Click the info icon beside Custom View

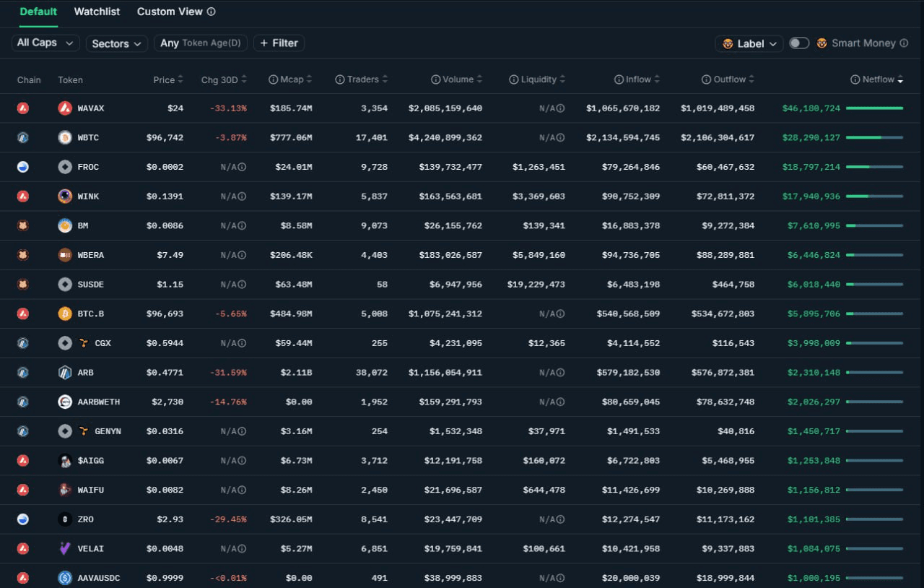pos(211,12)
